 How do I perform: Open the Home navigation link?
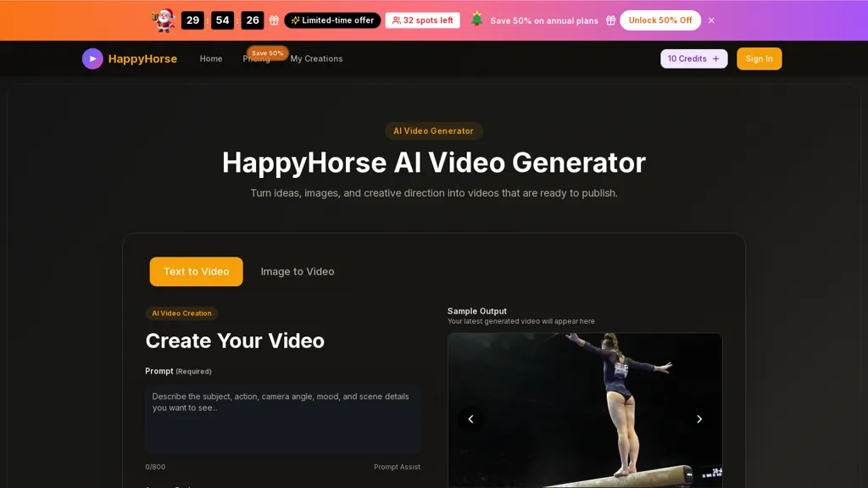point(211,58)
